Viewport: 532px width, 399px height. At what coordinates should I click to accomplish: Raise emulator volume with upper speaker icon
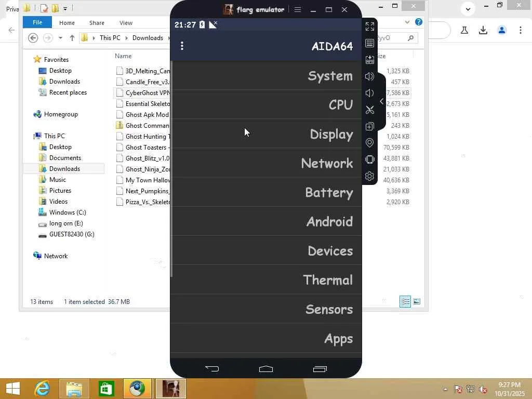(x=370, y=76)
